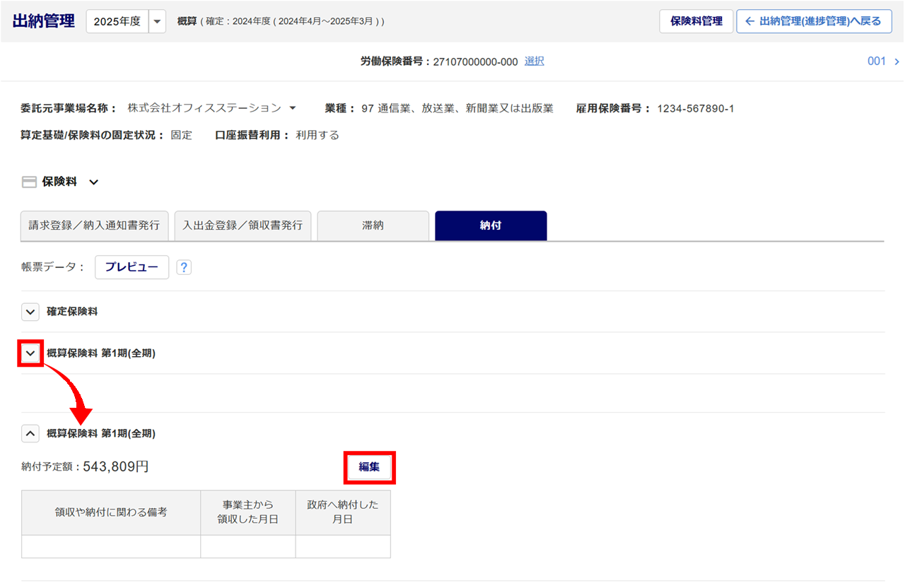Switch to 入出金登録／領収書発行 tab
This screenshot has height=588, width=905.
[243, 225]
